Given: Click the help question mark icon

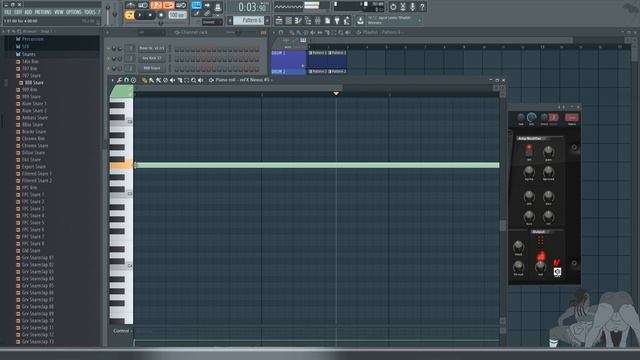Looking at the screenshot, I should click(422, 7).
